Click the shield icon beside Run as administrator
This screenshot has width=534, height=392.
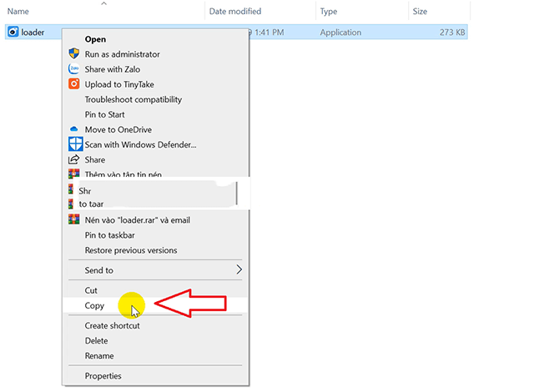[x=74, y=54]
